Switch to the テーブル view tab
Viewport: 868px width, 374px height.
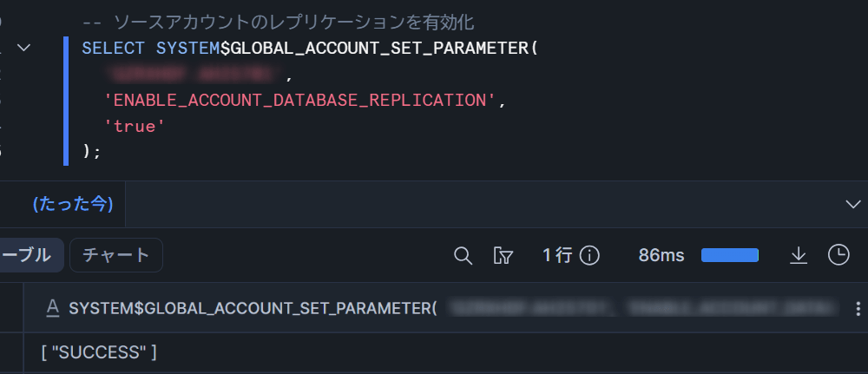tap(26, 255)
